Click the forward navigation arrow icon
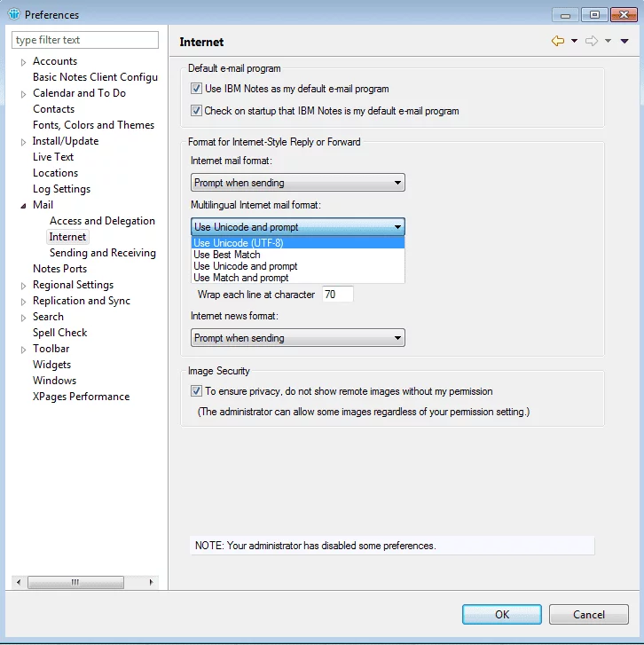This screenshot has height=645, width=644. (x=592, y=41)
